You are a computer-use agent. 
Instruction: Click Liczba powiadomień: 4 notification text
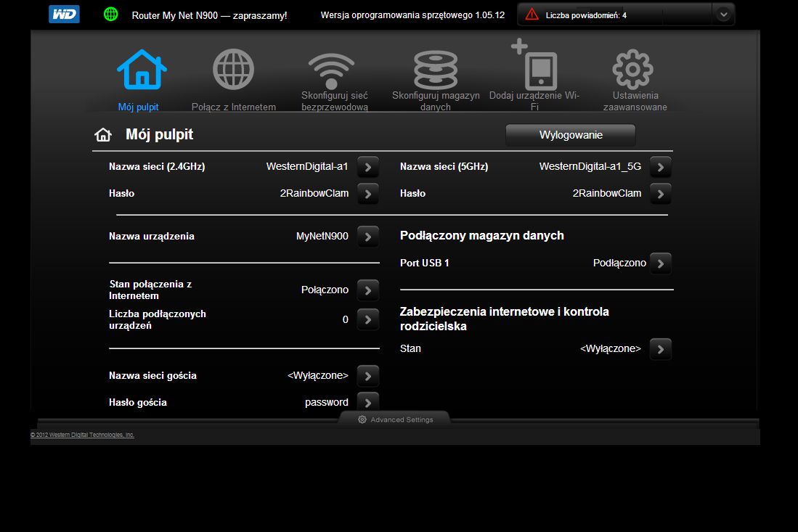pos(586,15)
